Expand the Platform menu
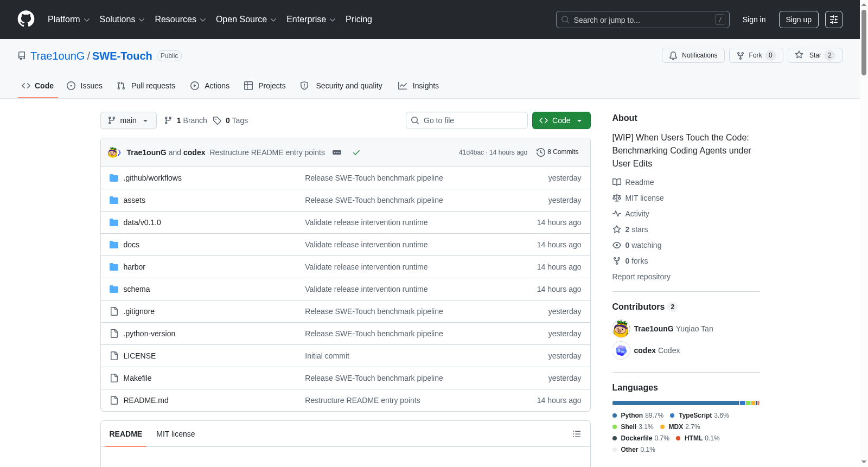 click(69, 20)
